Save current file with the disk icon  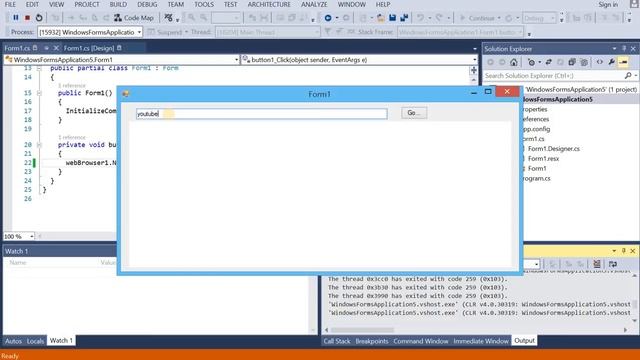(392, 18)
